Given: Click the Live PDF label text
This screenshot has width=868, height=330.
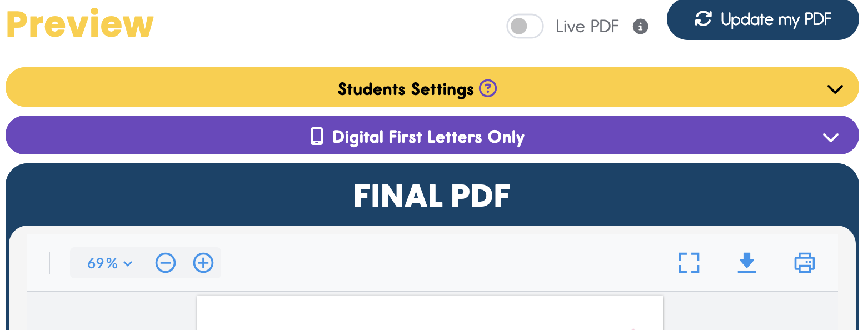Looking at the screenshot, I should (x=587, y=26).
